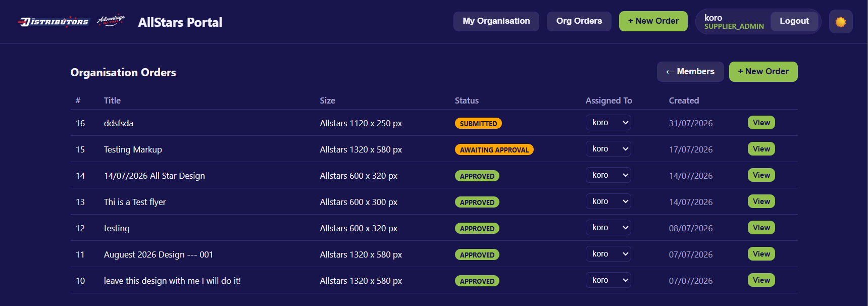The width and height of the screenshot is (868, 306).
Task: Expand assignee dropdown for Thi is a Test flyer
Action: point(608,201)
